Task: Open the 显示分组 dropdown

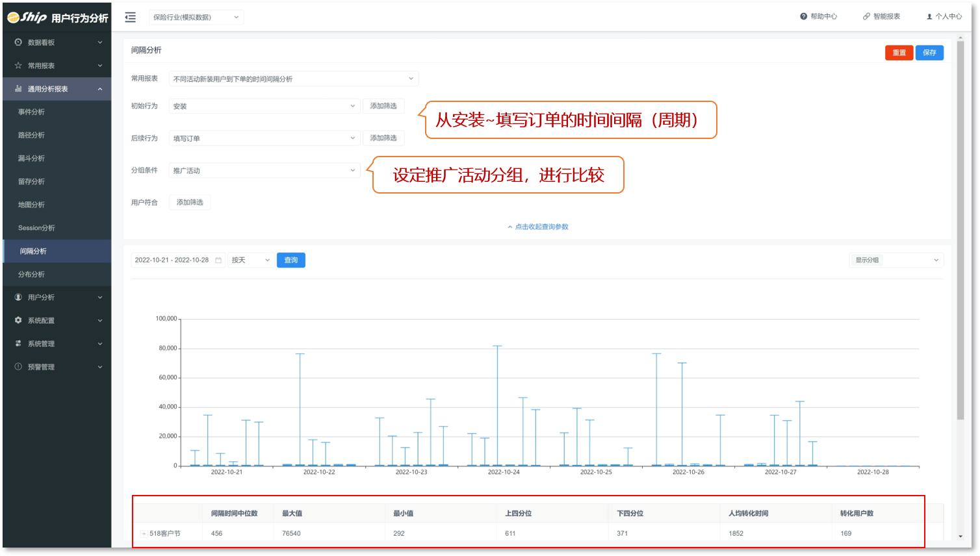Action: 896,260
